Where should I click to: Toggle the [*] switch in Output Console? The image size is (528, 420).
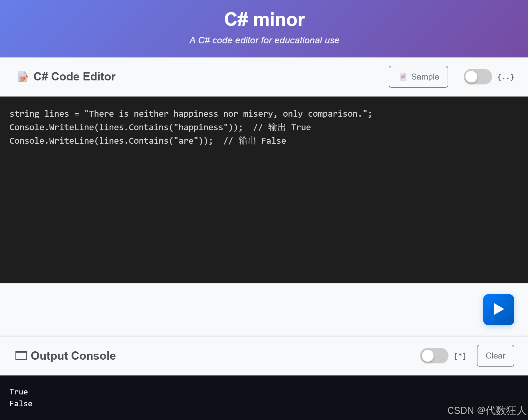pyautogui.click(x=434, y=356)
